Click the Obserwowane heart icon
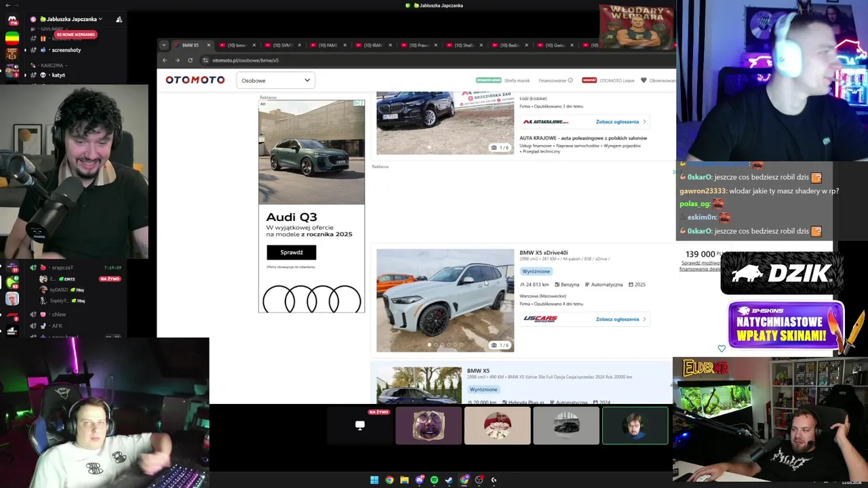Screen dimensions: 868x488 [x=644, y=81]
